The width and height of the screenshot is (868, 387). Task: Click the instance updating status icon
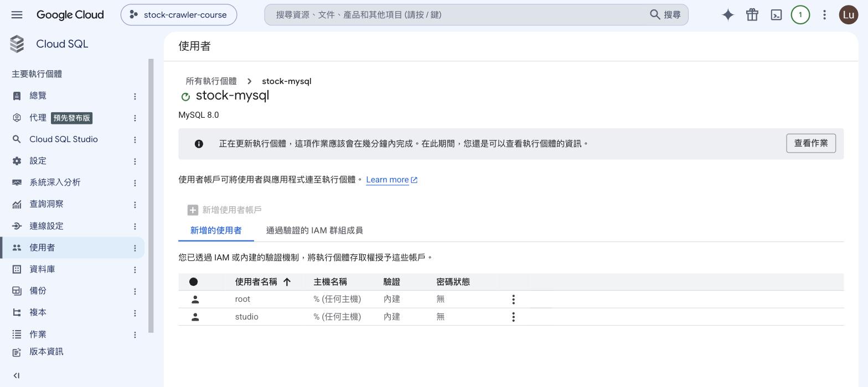tap(185, 97)
